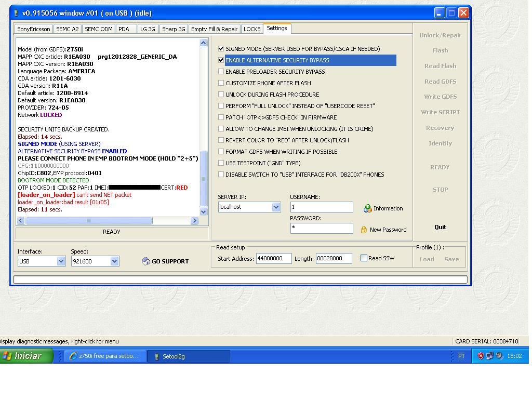Click the Length input field
Viewport: 532px width, 399px height.
334,259
